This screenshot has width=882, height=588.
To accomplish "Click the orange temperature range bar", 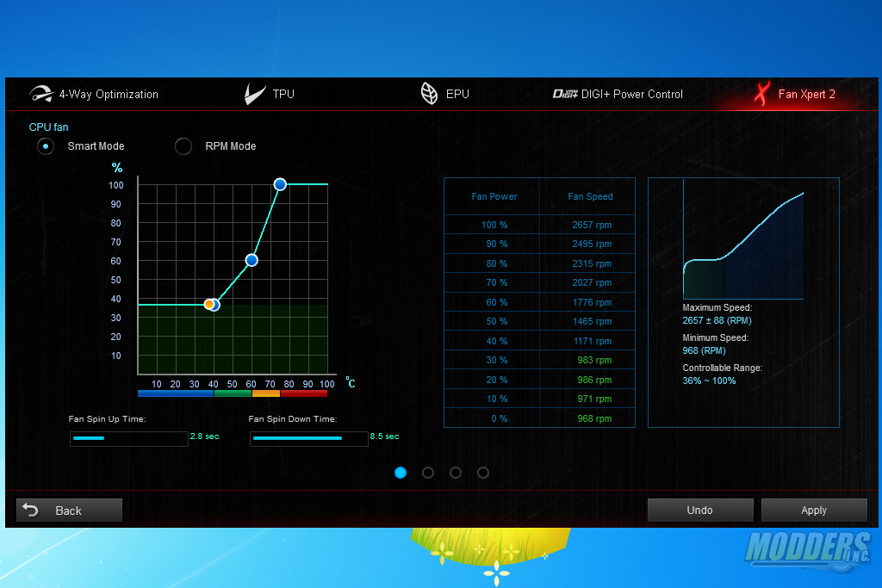I will (x=266, y=393).
